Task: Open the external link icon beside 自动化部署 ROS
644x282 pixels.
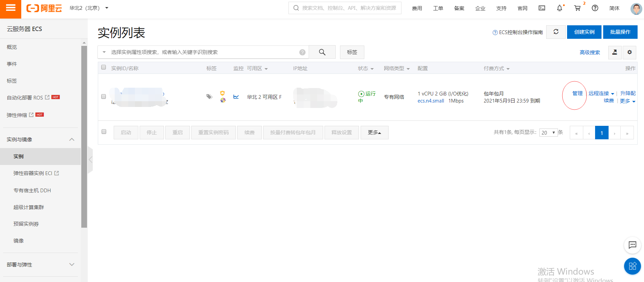Action: tap(47, 97)
